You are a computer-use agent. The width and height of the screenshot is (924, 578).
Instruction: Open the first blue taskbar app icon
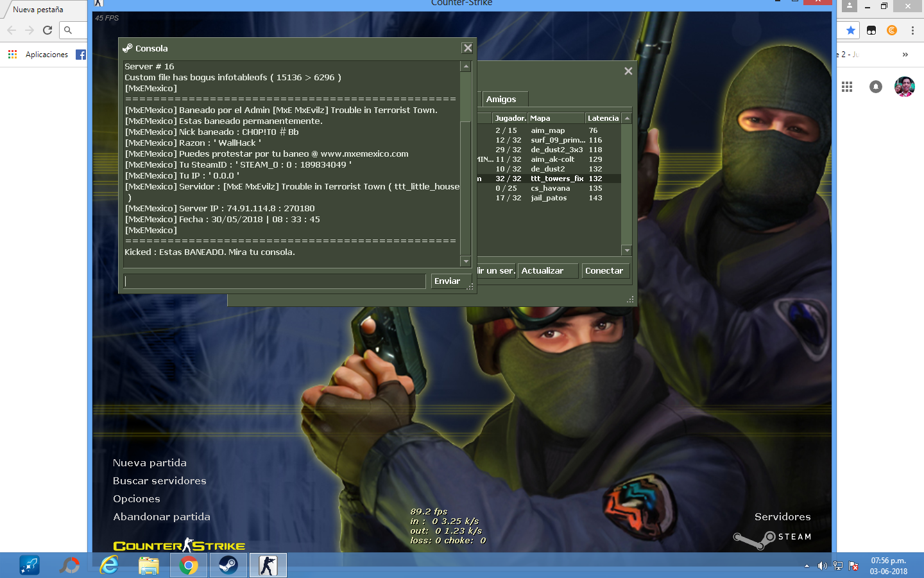point(30,565)
